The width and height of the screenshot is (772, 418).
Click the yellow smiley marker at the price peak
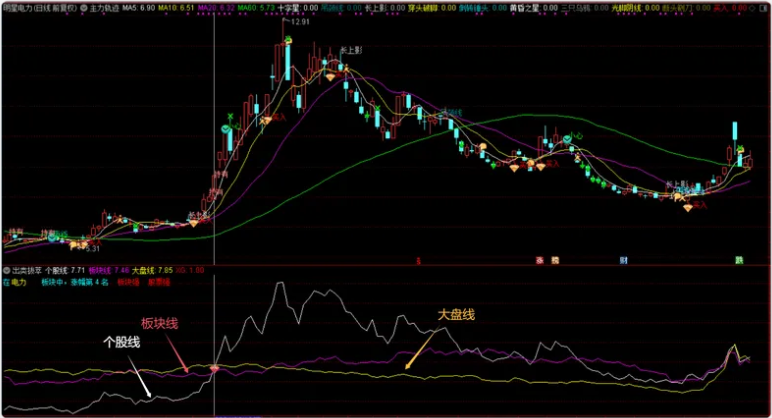click(286, 41)
